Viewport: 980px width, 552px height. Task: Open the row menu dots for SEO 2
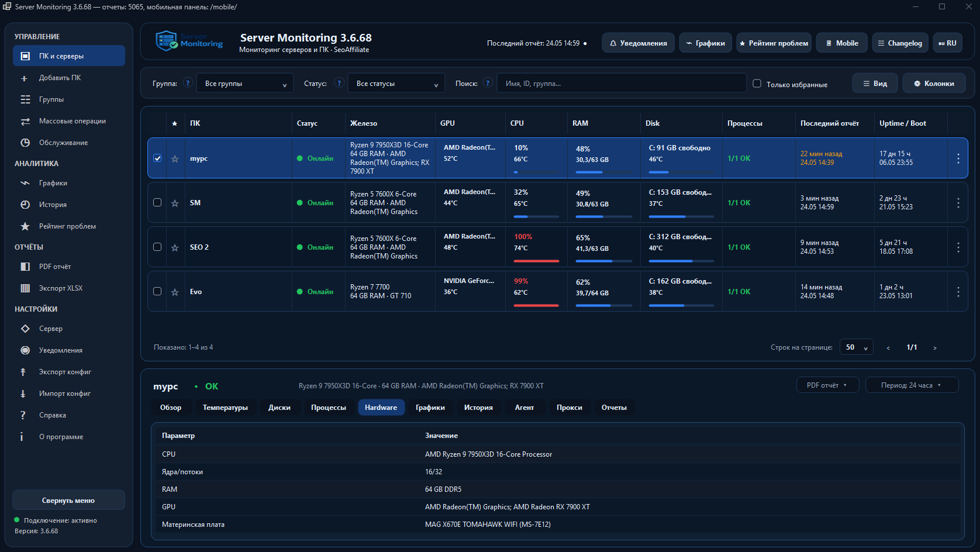[958, 247]
